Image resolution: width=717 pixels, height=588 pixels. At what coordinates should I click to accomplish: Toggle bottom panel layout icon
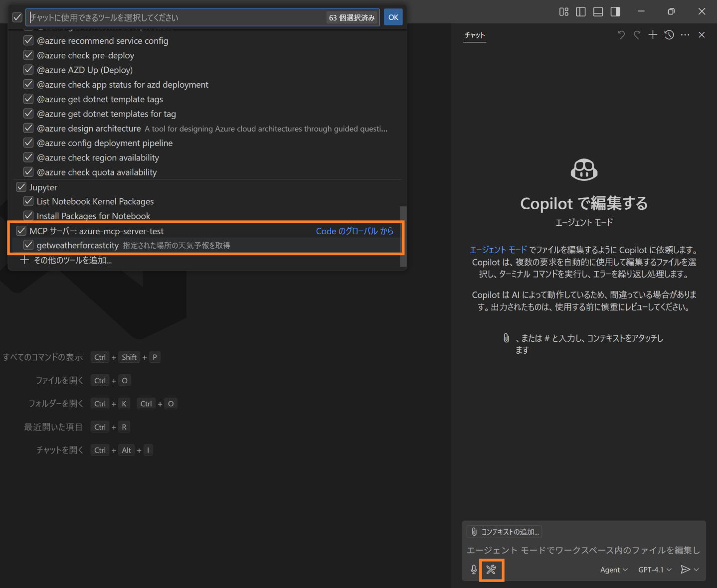(x=598, y=11)
